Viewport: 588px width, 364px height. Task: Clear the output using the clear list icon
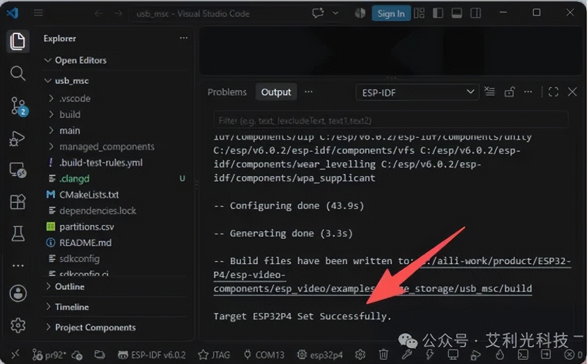coord(490,92)
